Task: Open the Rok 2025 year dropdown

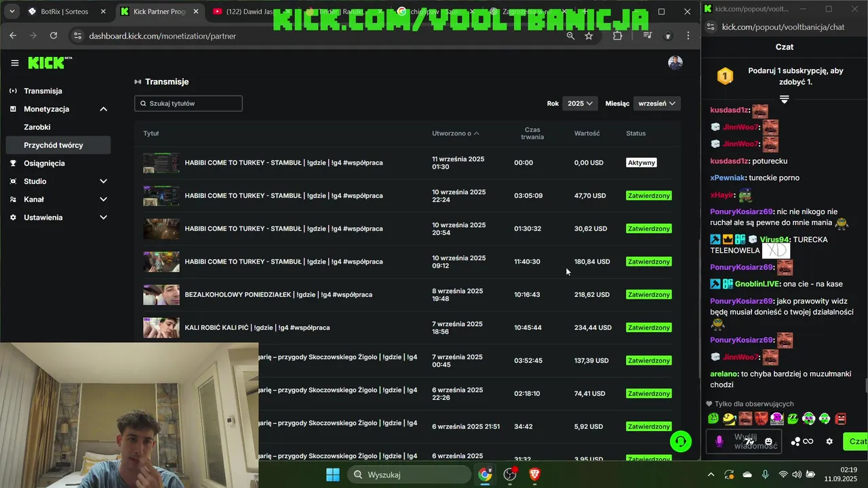Action: 580,104
